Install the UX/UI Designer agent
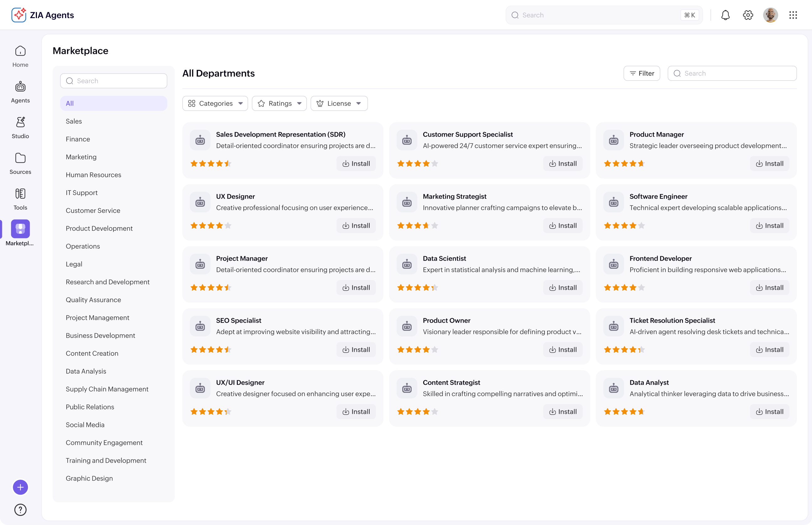The image size is (812, 525). click(x=356, y=412)
